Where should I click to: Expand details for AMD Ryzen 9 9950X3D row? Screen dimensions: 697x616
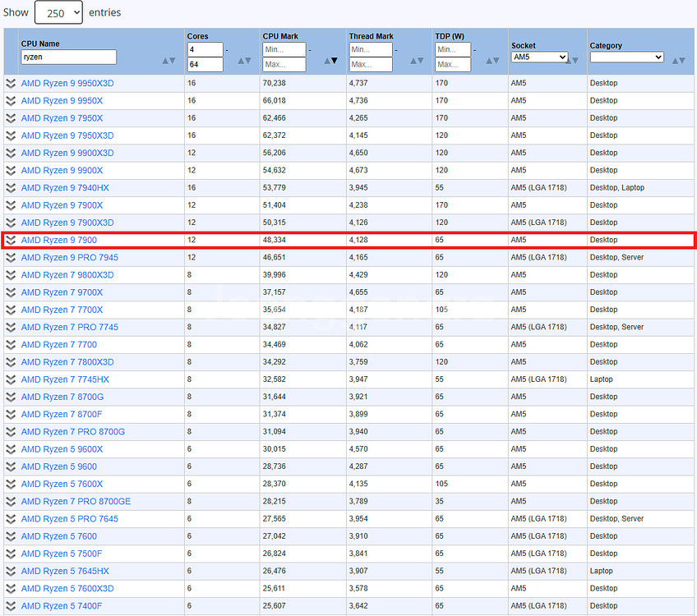(11, 84)
